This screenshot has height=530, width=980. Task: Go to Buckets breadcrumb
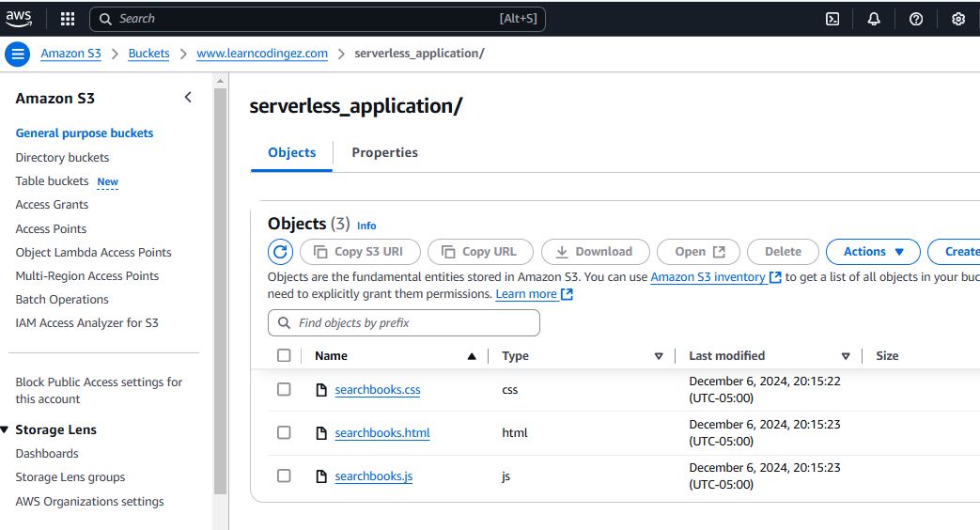click(x=148, y=54)
